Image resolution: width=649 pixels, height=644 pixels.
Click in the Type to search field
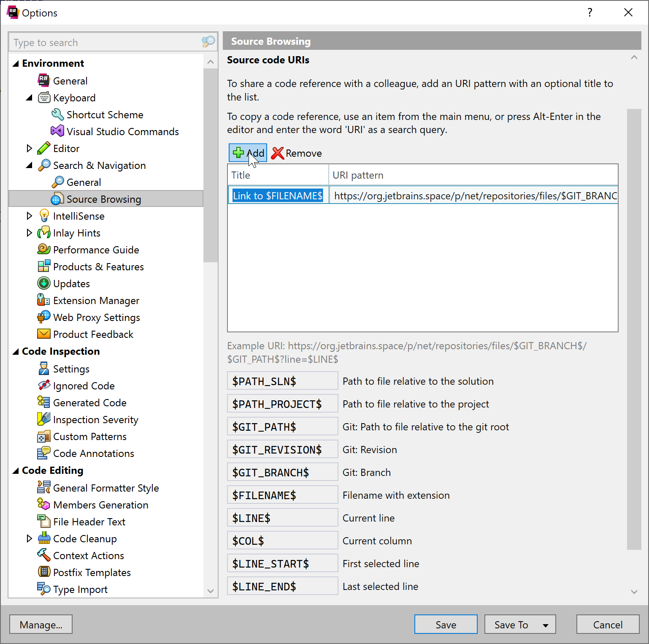pos(105,43)
